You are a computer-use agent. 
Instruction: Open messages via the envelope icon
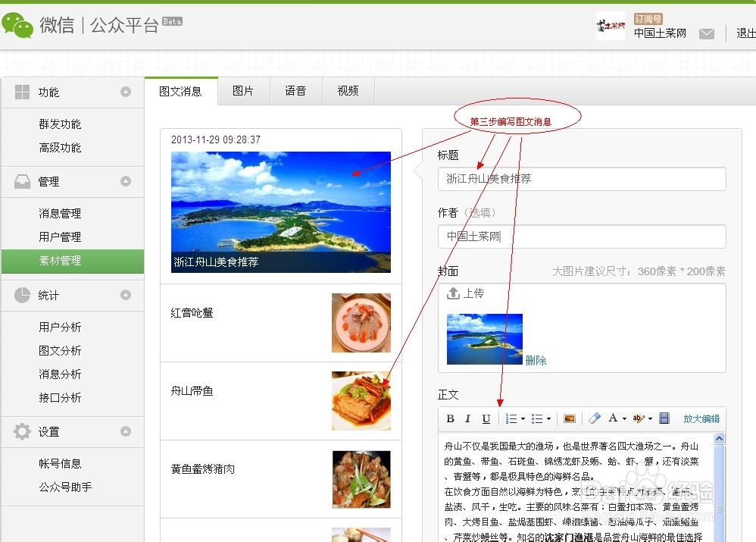click(707, 33)
